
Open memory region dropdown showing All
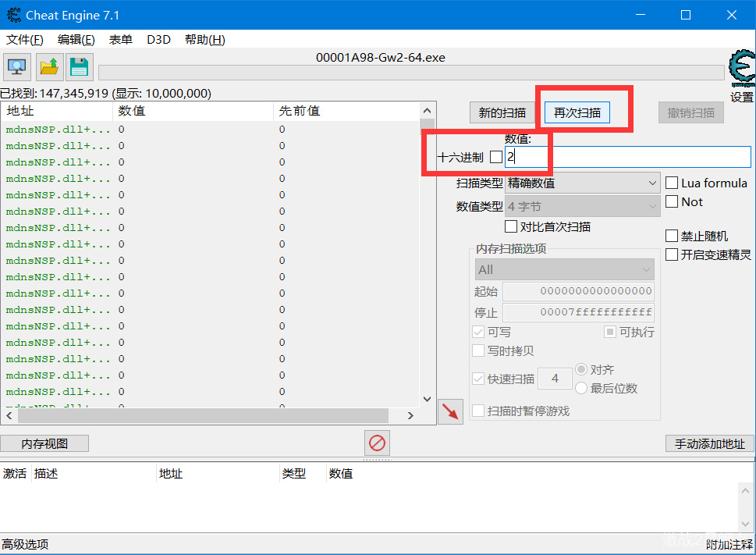point(565,269)
